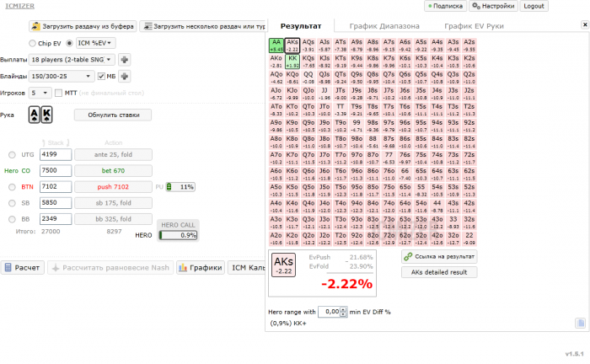Click the AKs -2.22 summary tile
Screen dimensions: 590x364
point(283,265)
